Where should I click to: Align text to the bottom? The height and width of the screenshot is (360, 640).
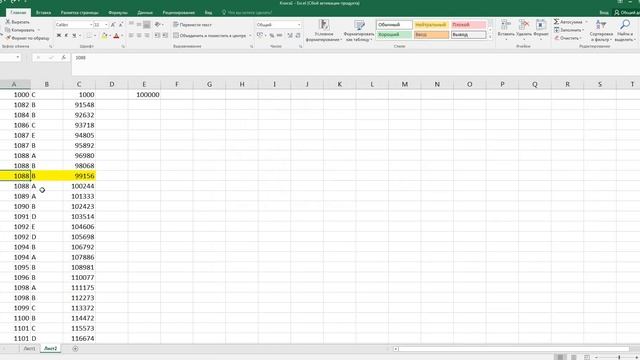click(147, 25)
